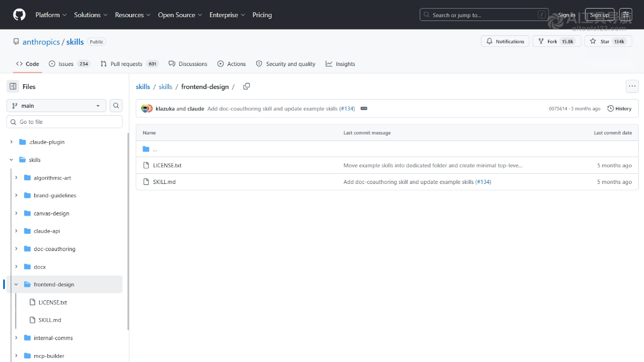Click the Sign up button
The height and width of the screenshot is (362, 644).
[599, 15]
